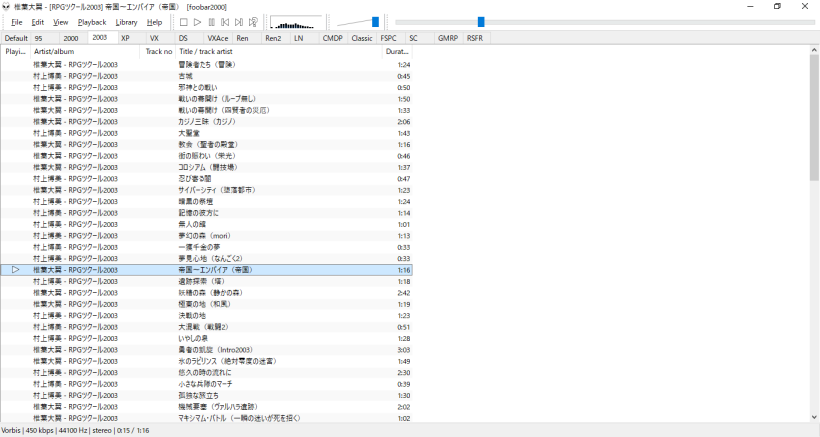The width and height of the screenshot is (820, 437).
Task: Sort by the Artist/album column header
Action: pos(85,51)
